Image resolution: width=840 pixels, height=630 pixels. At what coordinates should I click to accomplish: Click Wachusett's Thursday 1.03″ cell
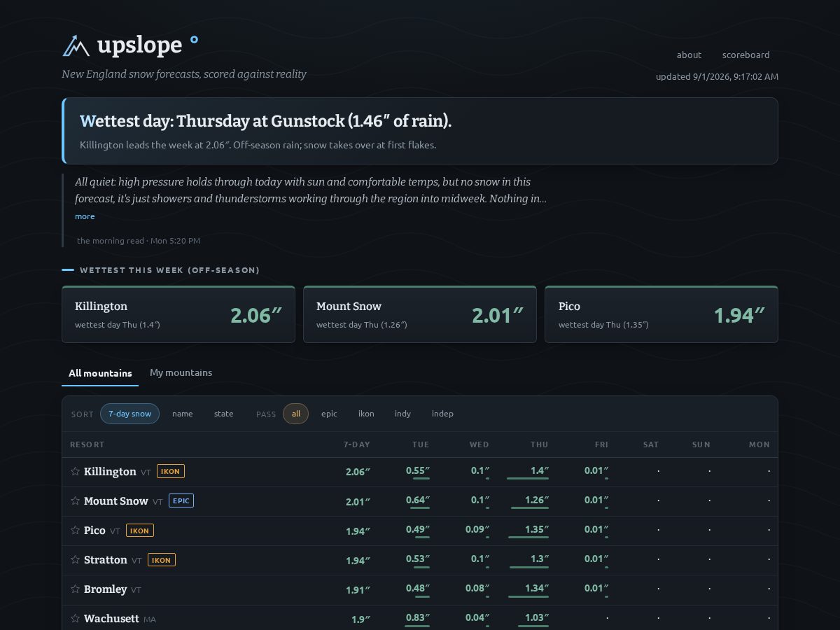tap(536, 619)
